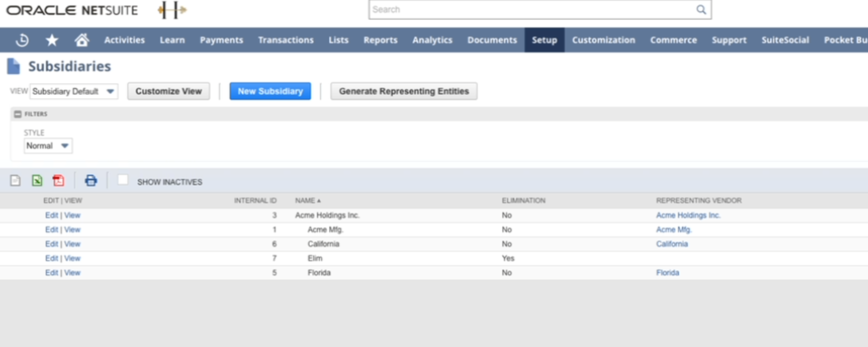Toggle the Show Inactives checkbox
Screen dimensions: 868x347
pyautogui.click(x=123, y=180)
